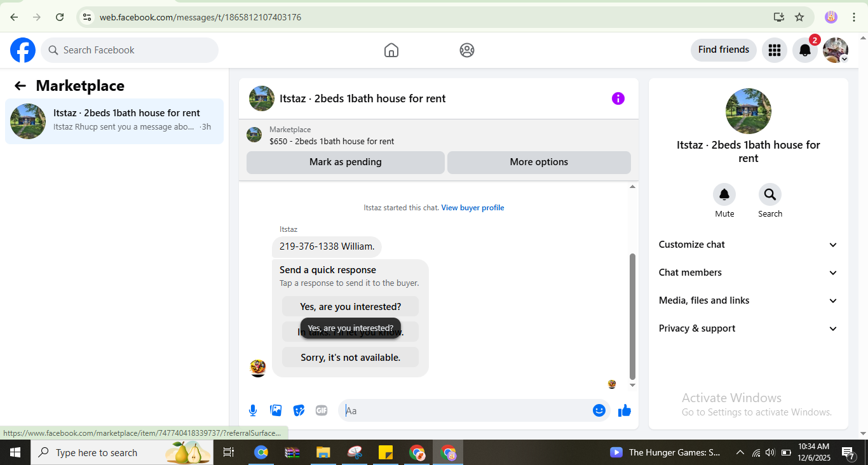The height and width of the screenshot is (465, 868).
Task: Reload the page in Chrome
Action: (60, 17)
